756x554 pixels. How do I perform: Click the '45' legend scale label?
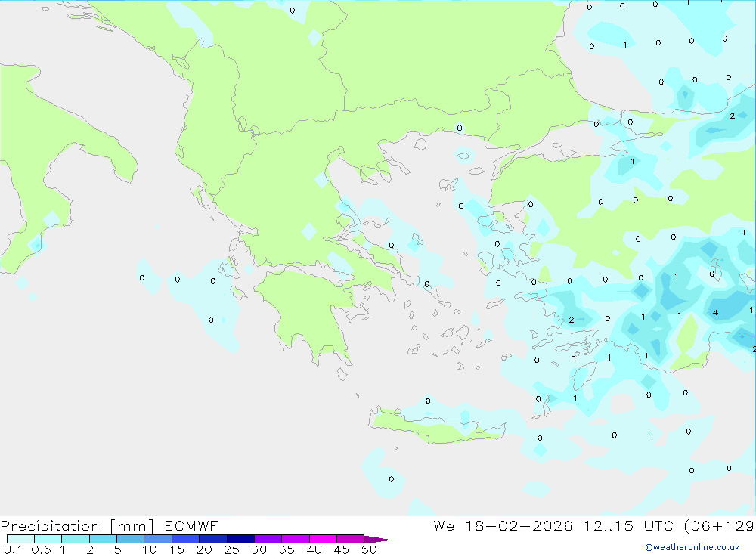click(342, 549)
